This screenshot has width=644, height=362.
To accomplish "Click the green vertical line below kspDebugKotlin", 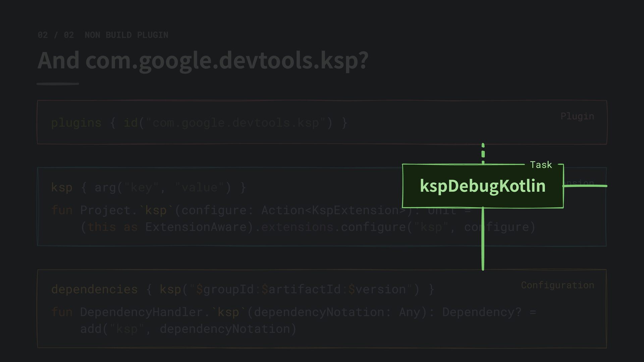I will [483, 239].
